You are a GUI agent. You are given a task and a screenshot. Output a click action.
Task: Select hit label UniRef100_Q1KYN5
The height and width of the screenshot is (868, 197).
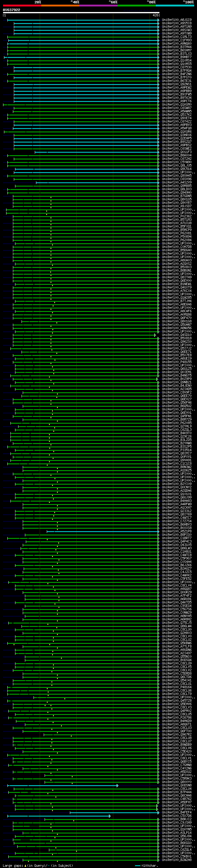point(176,829)
